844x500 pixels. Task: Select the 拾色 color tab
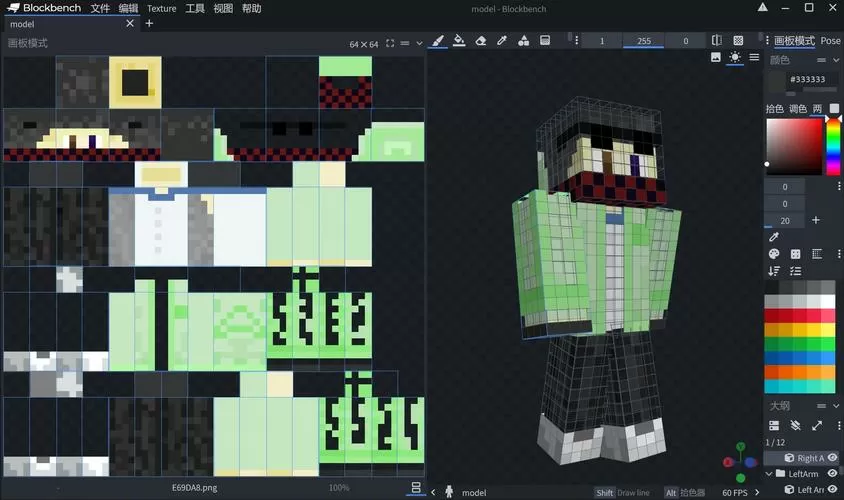coord(775,108)
